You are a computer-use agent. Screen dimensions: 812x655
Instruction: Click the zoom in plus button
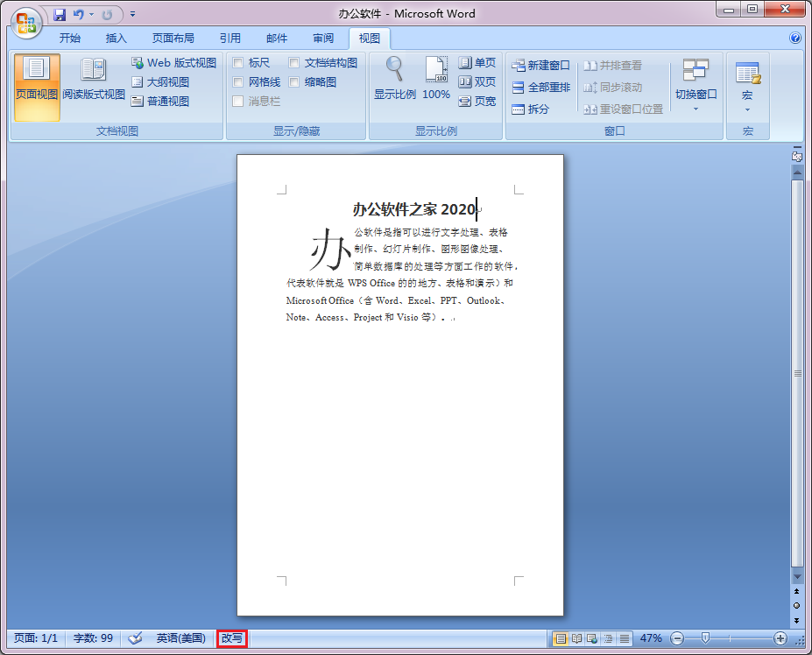coord(780,638)
